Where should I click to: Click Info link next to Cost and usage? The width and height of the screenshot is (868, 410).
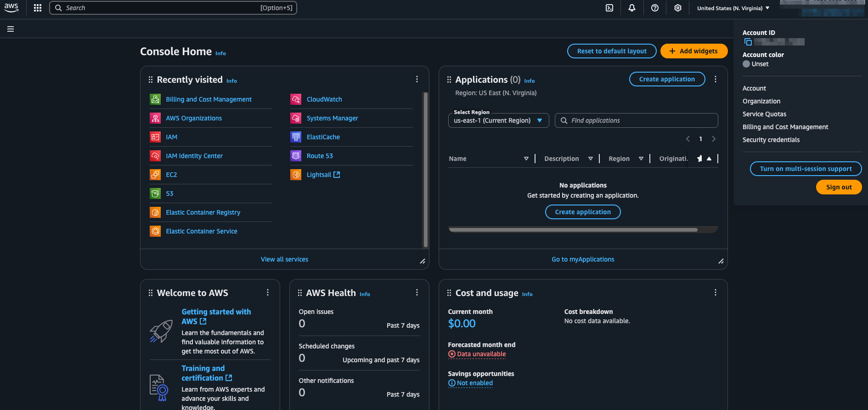click(527, 294)
